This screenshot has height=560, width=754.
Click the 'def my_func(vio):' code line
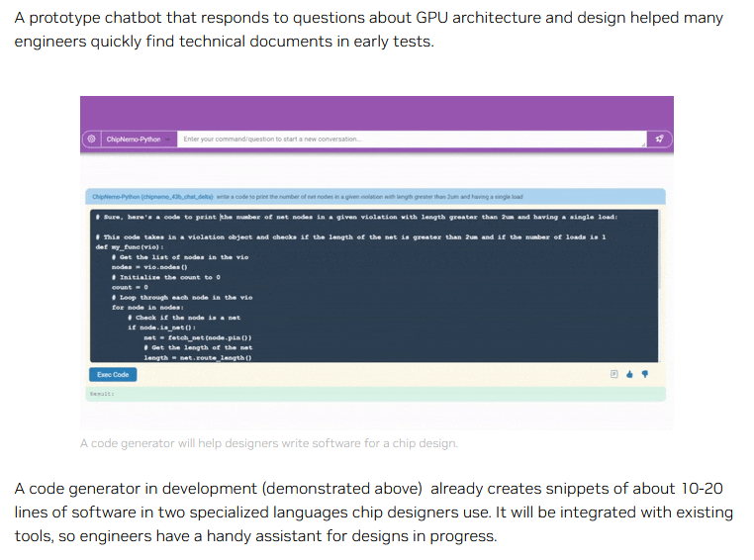130,247
